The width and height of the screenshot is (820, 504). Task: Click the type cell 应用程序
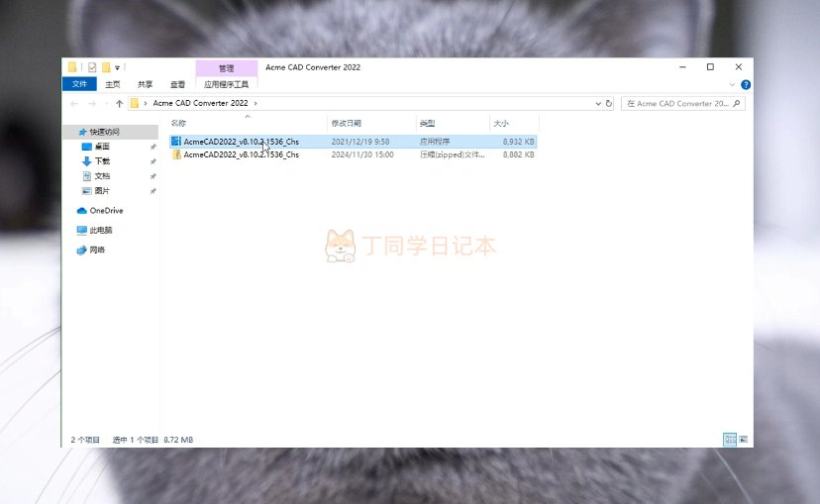[435, 142]
